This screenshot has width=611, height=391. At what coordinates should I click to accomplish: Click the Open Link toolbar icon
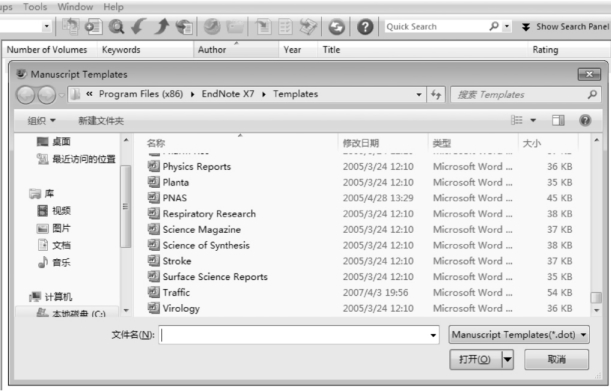212,27
